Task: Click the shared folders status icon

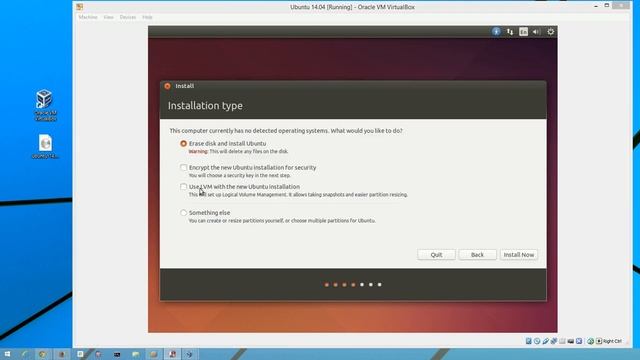Action: [x=562, y=341]
